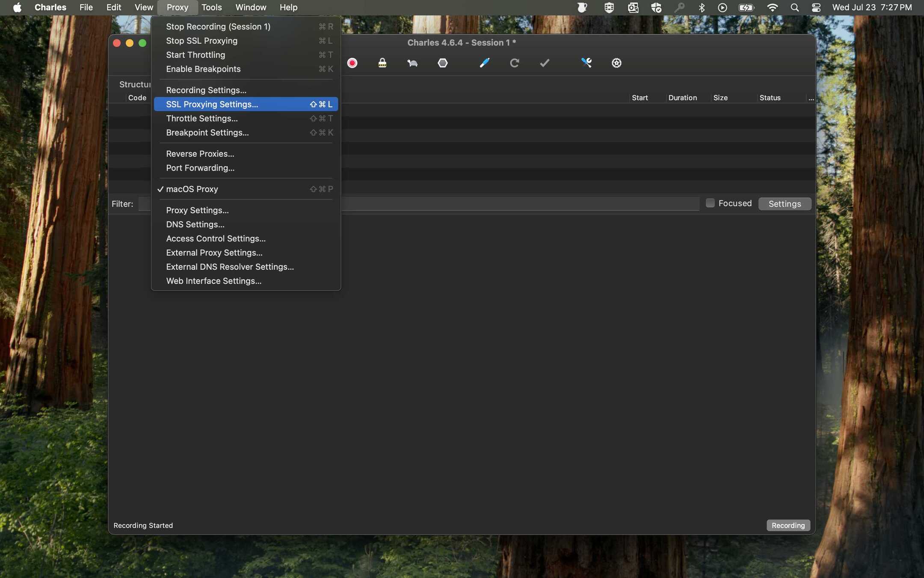Open Web Interface Settings...

pos(246,281)
